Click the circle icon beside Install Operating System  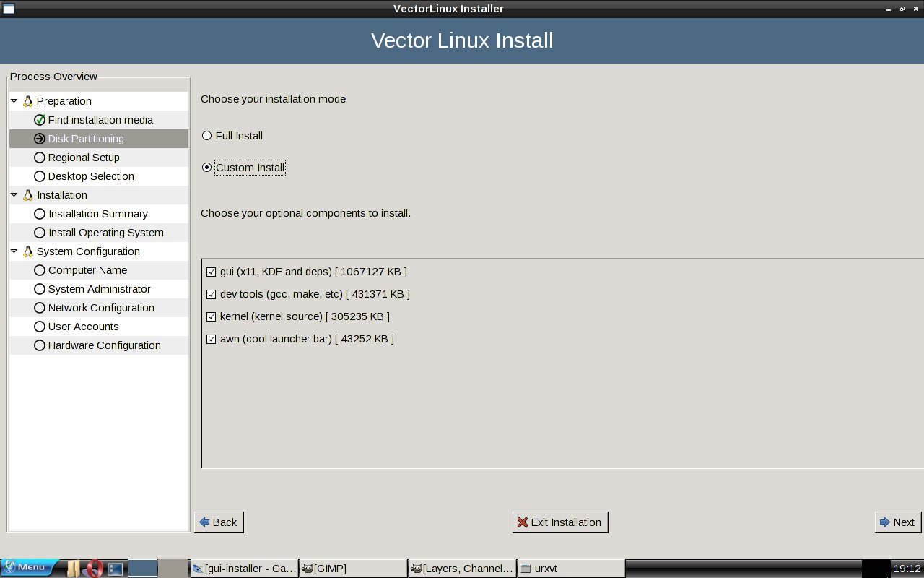coord(40,233)
